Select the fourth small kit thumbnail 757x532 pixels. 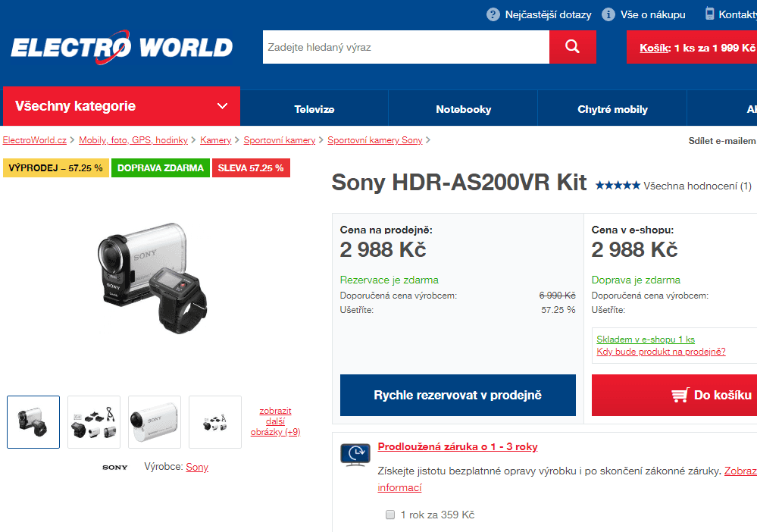215,422
